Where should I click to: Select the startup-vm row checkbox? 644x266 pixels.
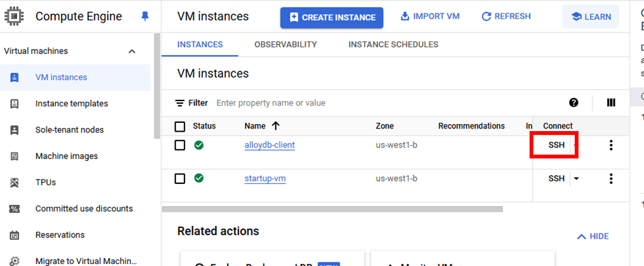coord(180,179)
